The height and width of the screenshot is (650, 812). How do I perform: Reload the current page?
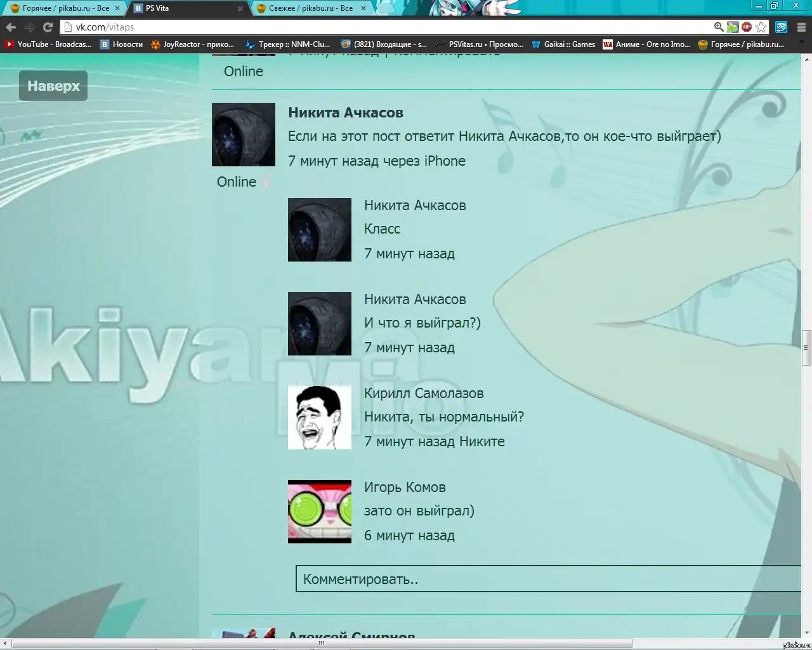(48, 27)
